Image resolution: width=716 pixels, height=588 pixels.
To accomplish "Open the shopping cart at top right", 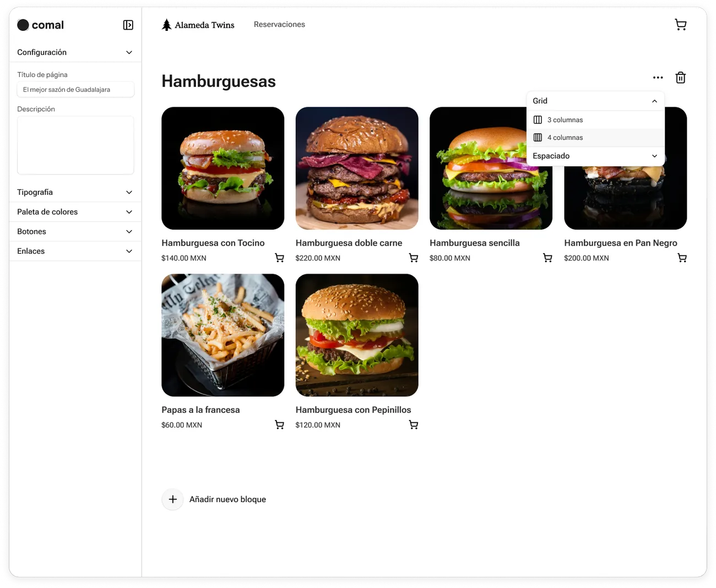I will click(x=680, y=24).
